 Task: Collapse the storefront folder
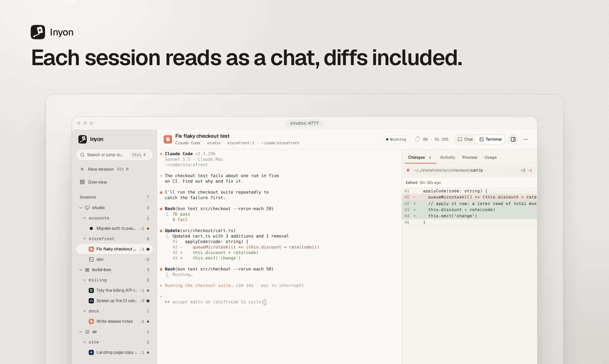(84, 239)
